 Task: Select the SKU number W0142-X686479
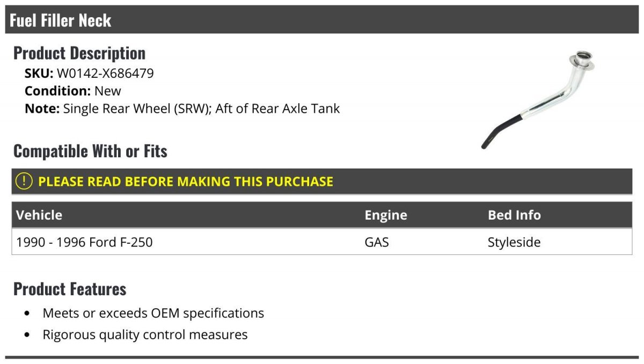pyautogui.click(x=105, y=73)
